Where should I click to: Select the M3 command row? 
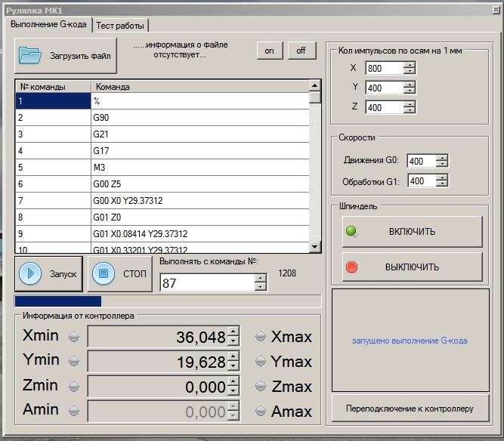(162, 168)
